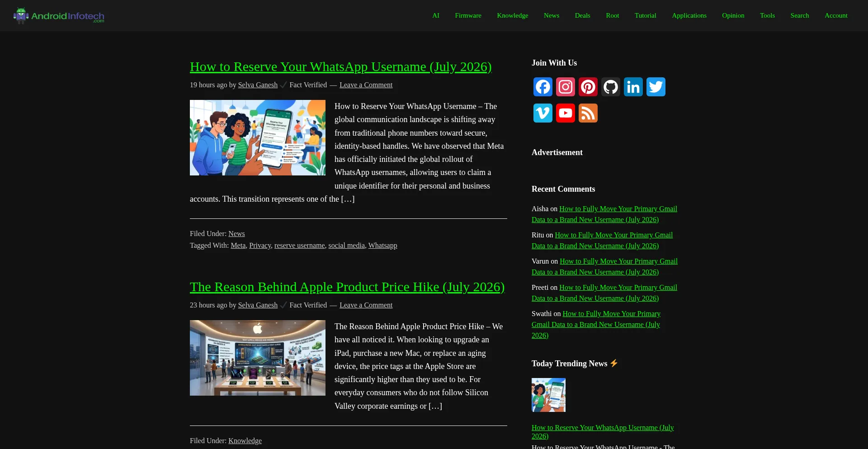The width and height of the screenshot is (868, 449).
Task: Open the WhatsApp Username article title
Action: [x=341, y=67]
